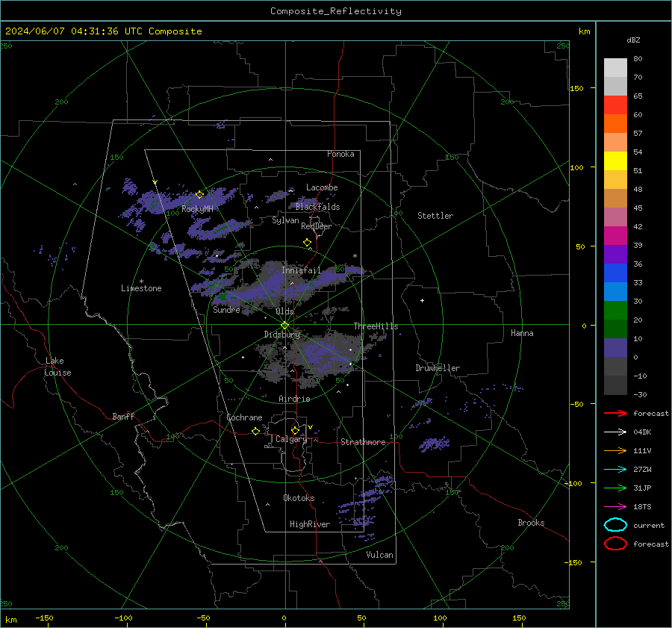Click the red forecast arrow in legend

[615, 413]
